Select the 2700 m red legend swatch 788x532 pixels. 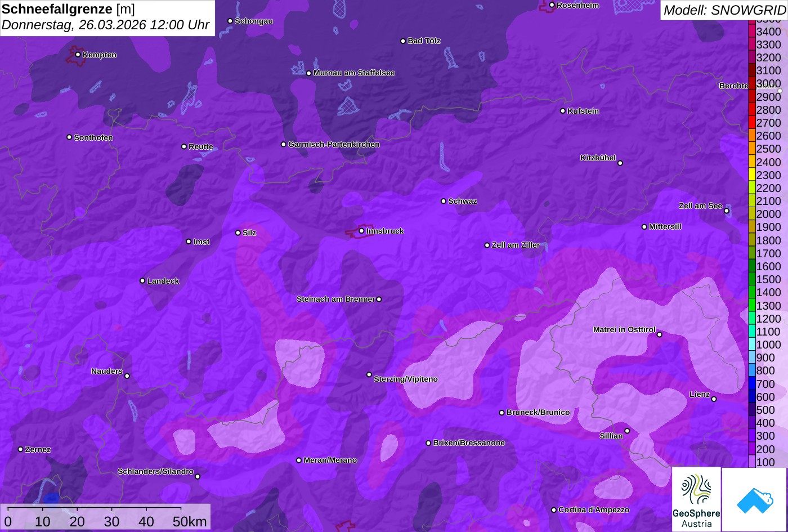click(752, 123)
